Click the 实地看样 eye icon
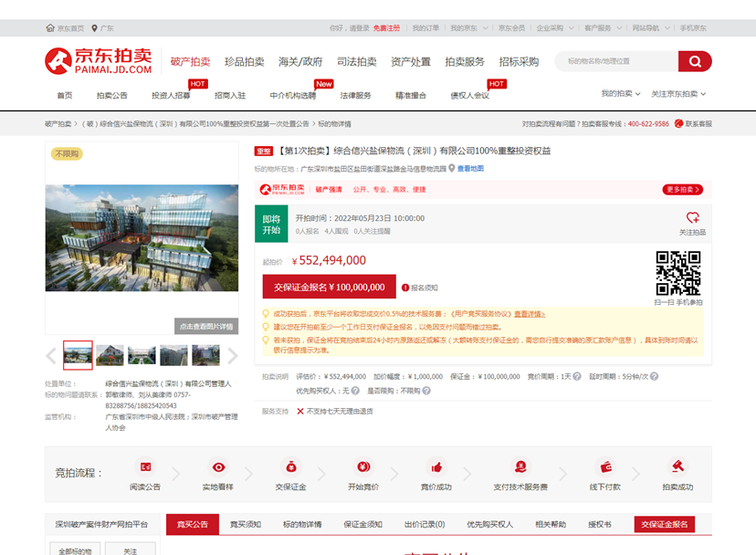This screenshot has height=555, width=756. coord(218,466)
